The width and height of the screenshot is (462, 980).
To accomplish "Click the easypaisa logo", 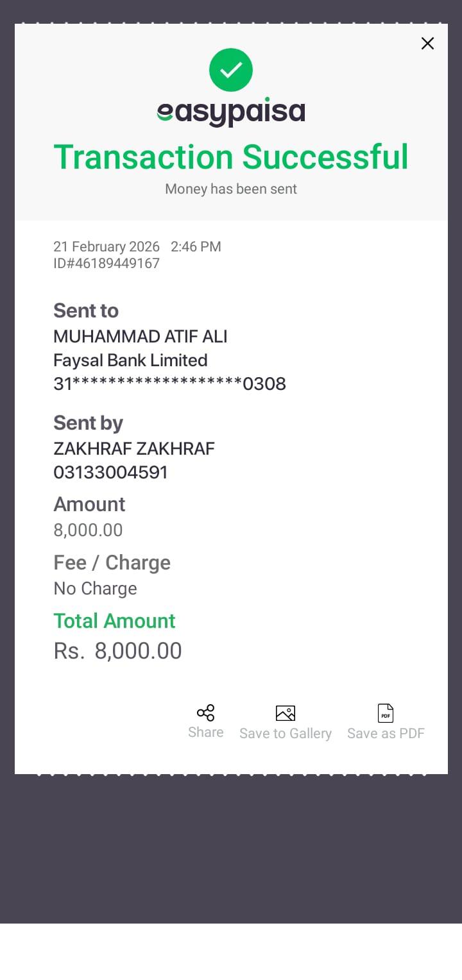I will coord(231,113).
